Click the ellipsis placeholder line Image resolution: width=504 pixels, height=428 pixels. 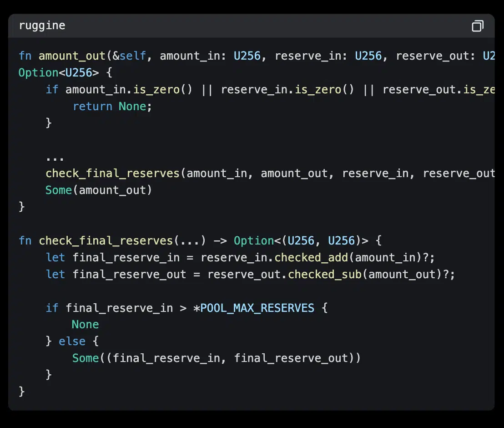[x=55, y=157]
